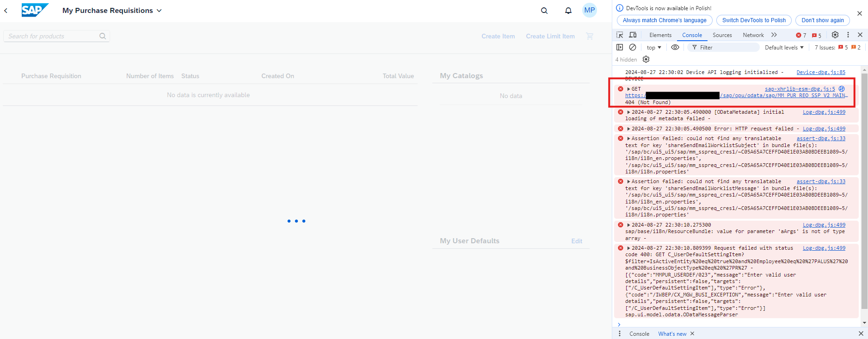Open the top JavaScript context dropdown

point(653,48)
